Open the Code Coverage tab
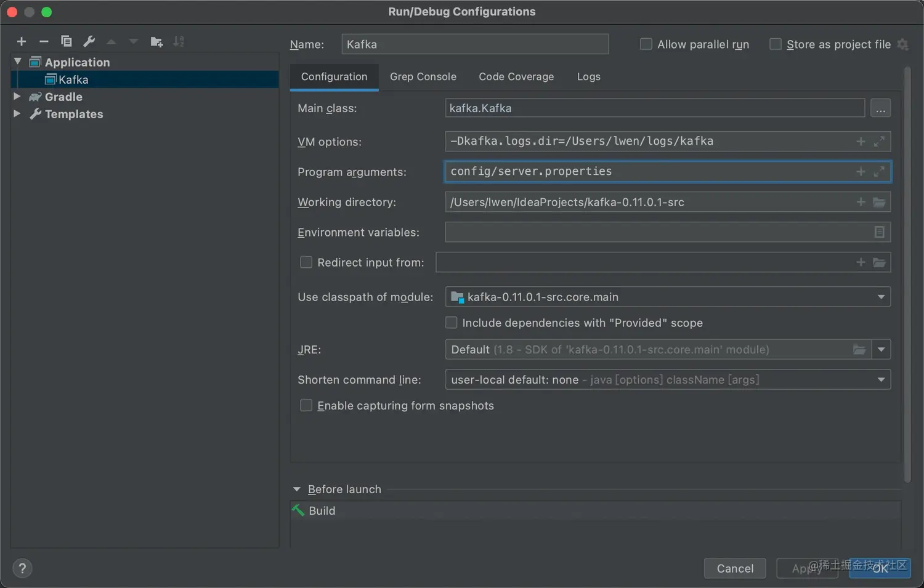This screenshot has width=924, height=588. [516, 77]
